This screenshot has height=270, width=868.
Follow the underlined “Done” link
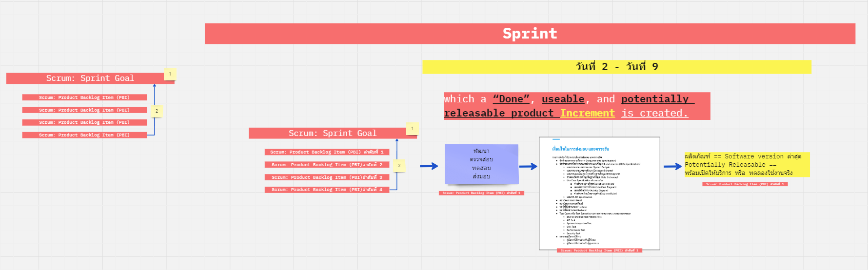pos(511,99)
